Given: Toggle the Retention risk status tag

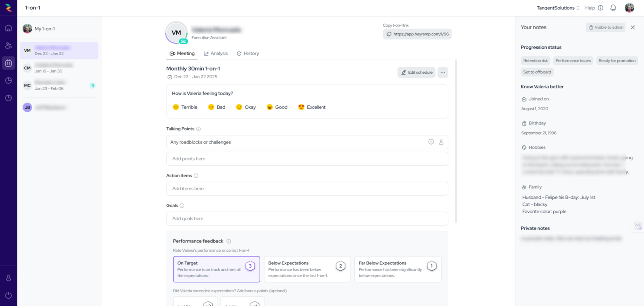Looking at the screenshot, I should pos(535,61).
